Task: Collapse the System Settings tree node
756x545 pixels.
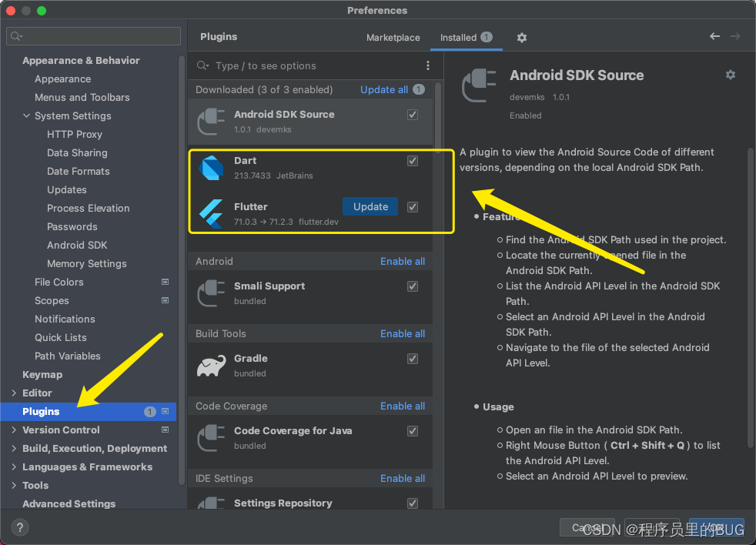Action: (26, 115)
